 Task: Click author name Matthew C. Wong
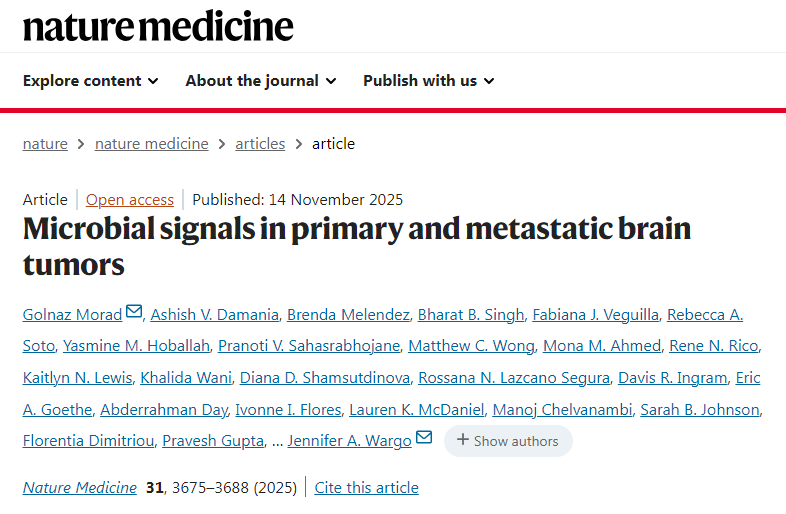[471, 346]
